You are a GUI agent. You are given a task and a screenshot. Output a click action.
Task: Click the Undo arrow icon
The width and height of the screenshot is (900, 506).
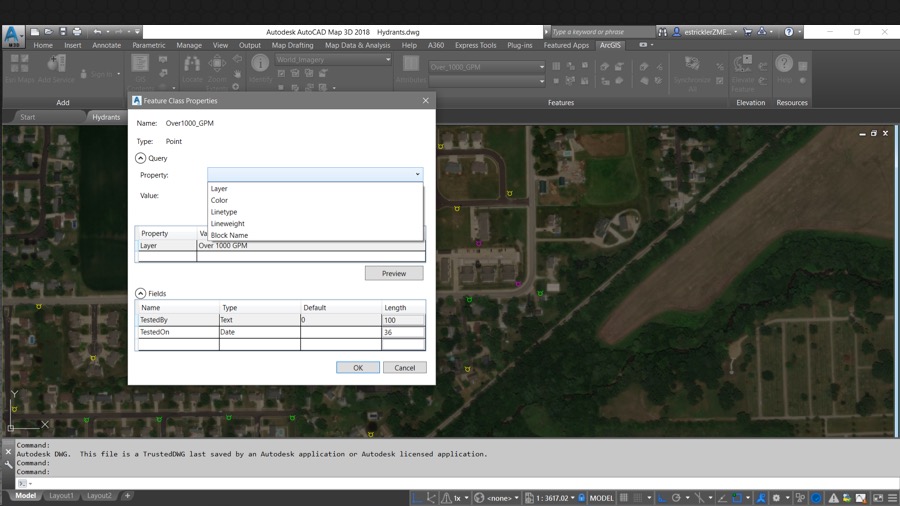coord(98,32)
